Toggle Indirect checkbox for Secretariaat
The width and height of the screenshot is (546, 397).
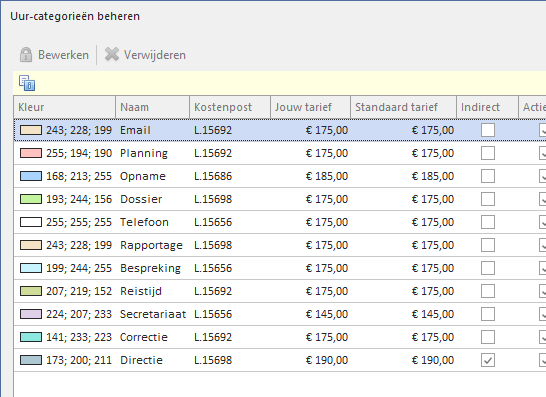488,314
